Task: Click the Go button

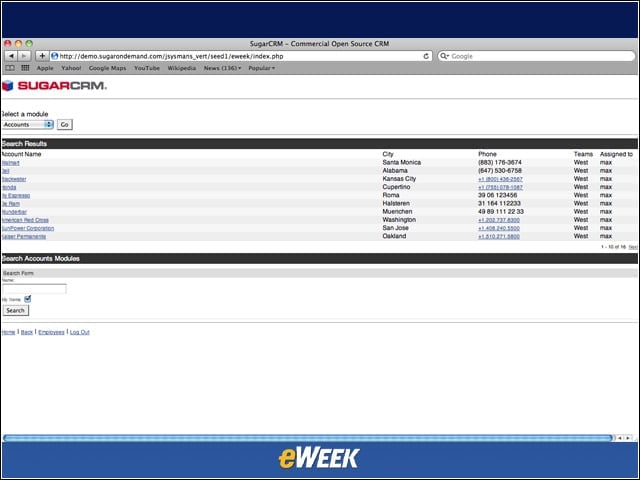Action: [x=64, y=124]
